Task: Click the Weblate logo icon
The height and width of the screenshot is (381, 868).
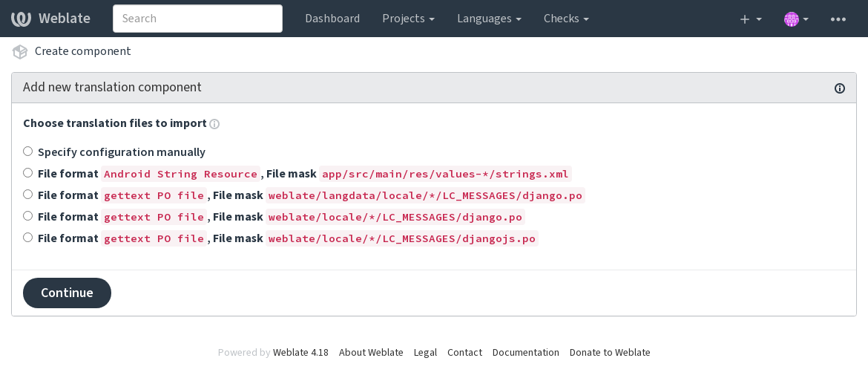Action: [x=21, y=19]
